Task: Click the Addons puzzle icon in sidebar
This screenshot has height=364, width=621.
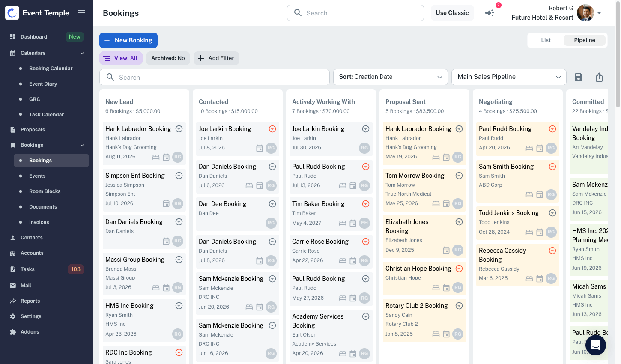Action: (x=13, y=332)
